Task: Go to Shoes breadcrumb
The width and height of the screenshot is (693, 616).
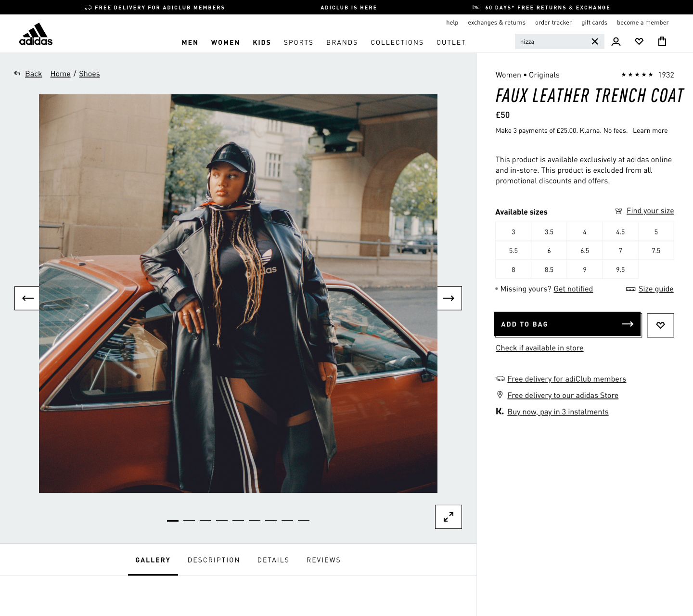Action: point(90,74)
